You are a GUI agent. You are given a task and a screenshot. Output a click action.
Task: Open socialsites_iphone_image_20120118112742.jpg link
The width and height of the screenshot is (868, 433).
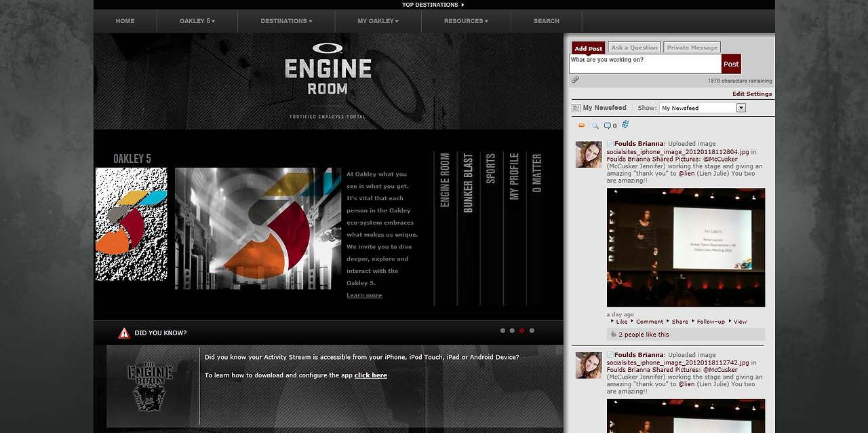pyautogui.click(x=678, y=363)
